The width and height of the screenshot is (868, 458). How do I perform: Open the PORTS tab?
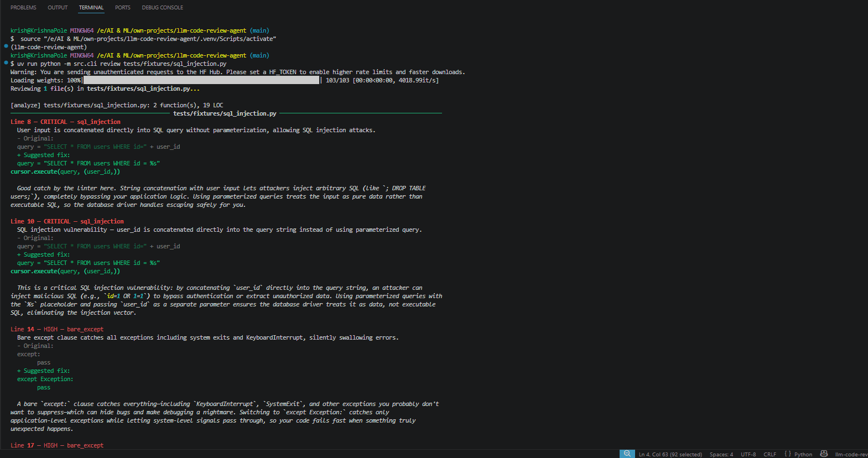[123, 8]
